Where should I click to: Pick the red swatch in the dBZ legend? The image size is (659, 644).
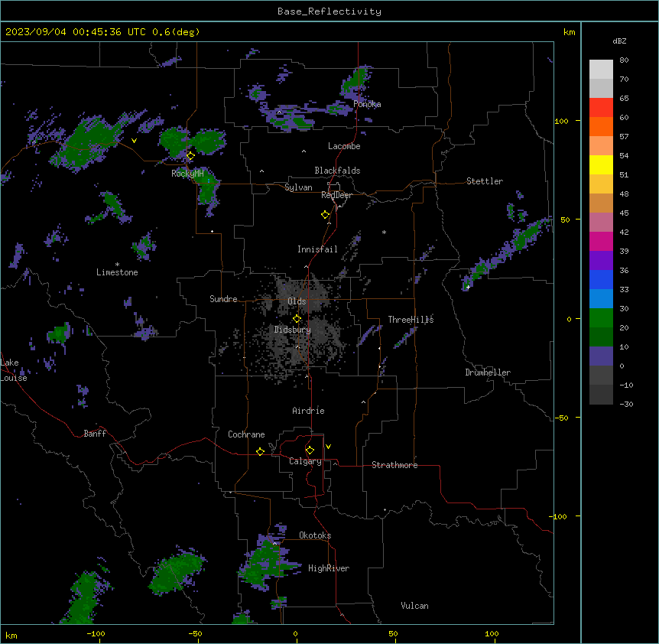[x=601, y=108]
